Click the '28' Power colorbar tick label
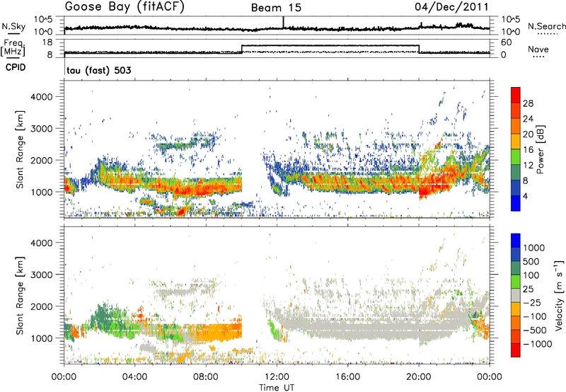The width and height of the screenshot is (566, 392). click(x=528, y=103)
